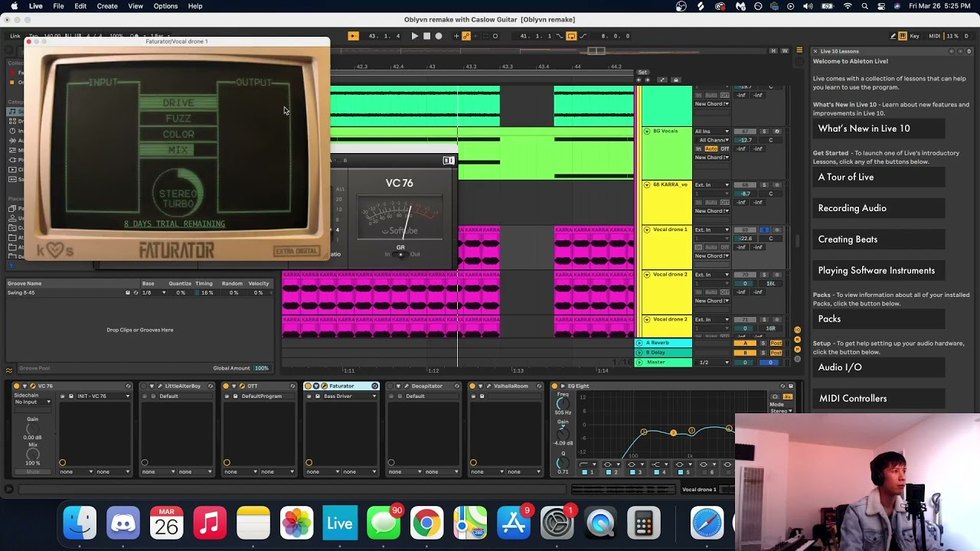
Task: Switch to Arrangement View selector icon
Action: (x=799, y=51)
